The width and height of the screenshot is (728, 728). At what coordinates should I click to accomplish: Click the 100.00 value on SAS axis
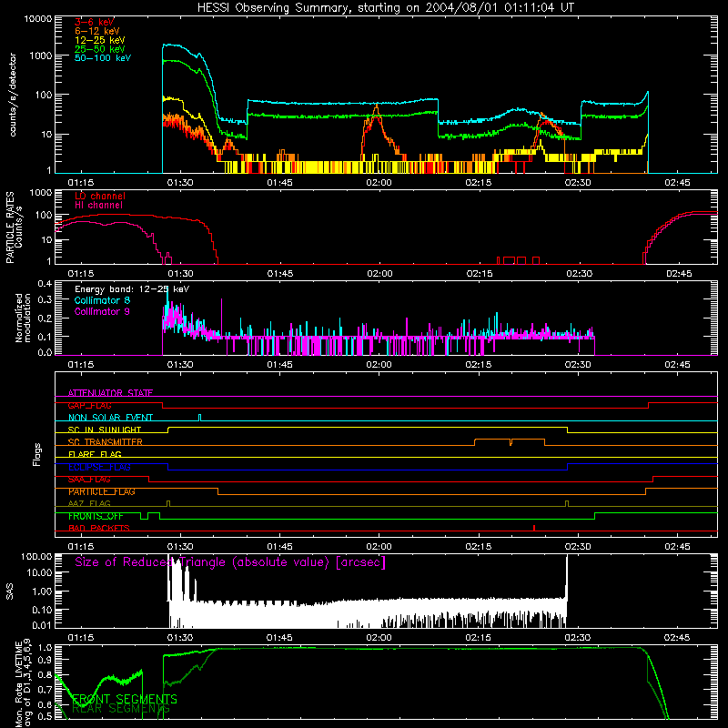36,557
